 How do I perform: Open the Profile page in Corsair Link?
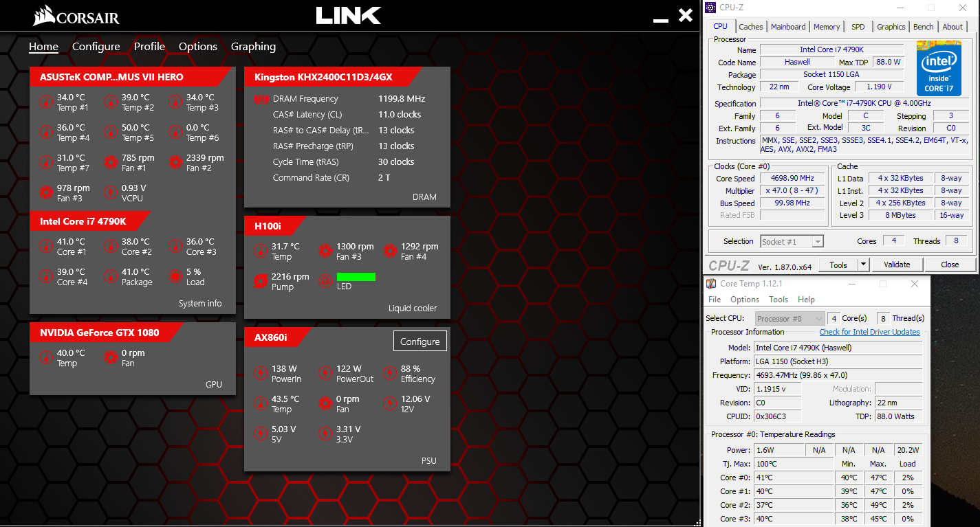click(149, 47)
